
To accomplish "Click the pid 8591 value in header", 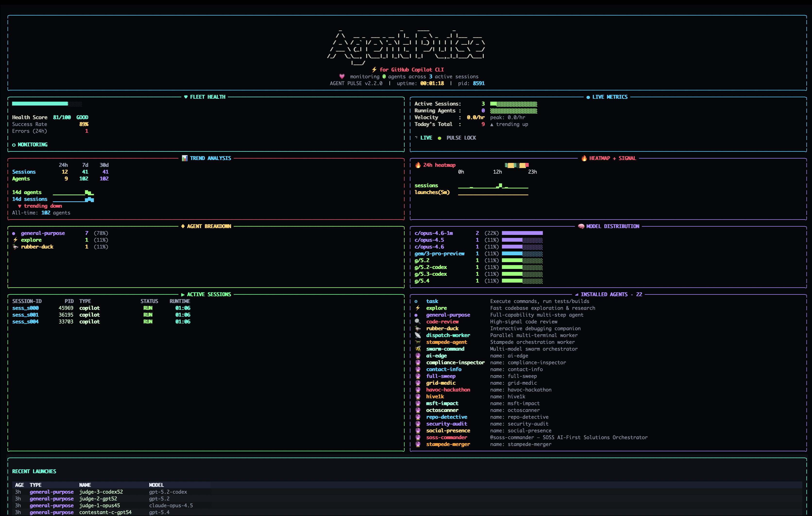I will [478, 83].
